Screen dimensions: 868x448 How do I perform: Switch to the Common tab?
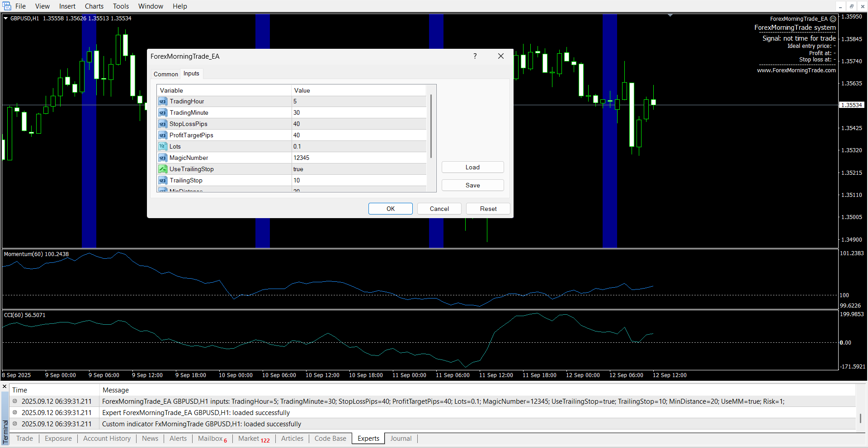165,74
